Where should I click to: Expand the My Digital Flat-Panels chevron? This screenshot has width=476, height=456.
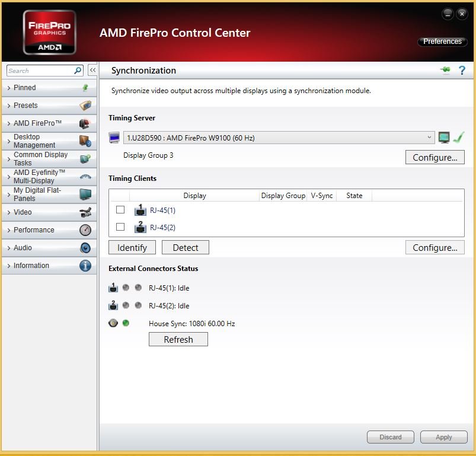[9, 194]
